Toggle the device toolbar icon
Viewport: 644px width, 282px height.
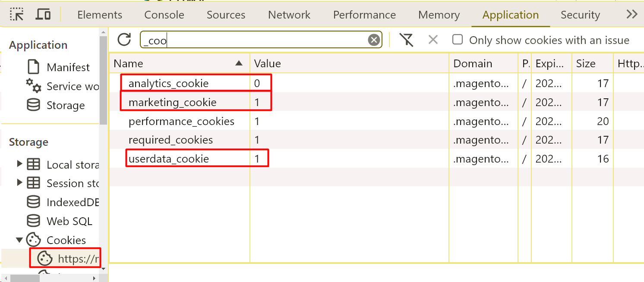[43, 15]
